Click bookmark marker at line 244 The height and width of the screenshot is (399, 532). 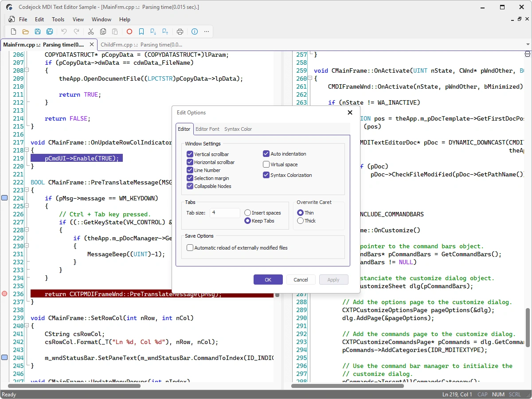pos(4,357)
